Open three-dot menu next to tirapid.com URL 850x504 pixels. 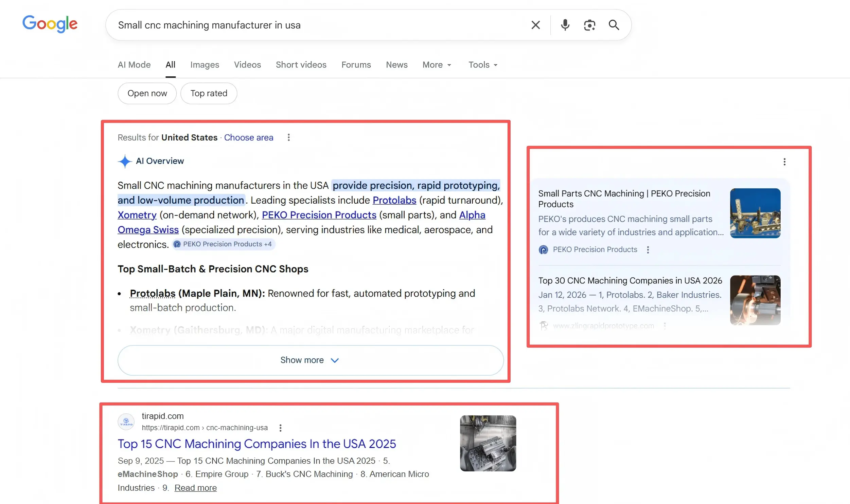(x=280, y=428)
